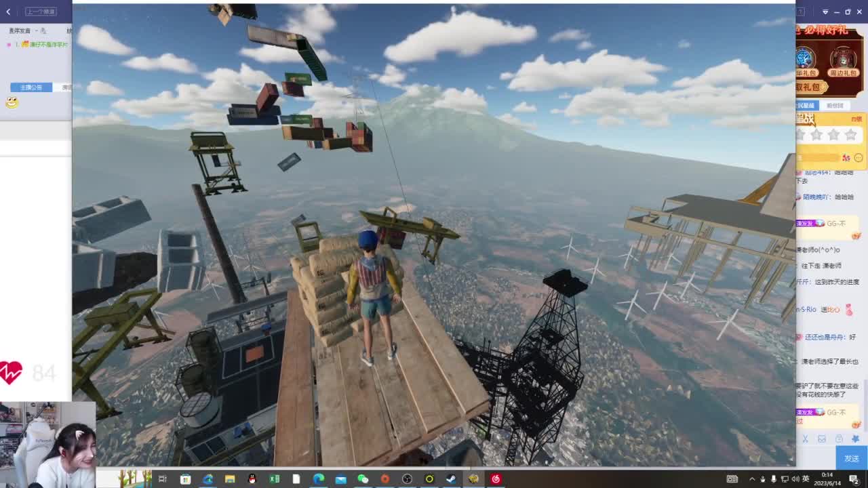Open the microphone tray icon
The height and width of the screenshot is (488, 868).
click(774, 479)
